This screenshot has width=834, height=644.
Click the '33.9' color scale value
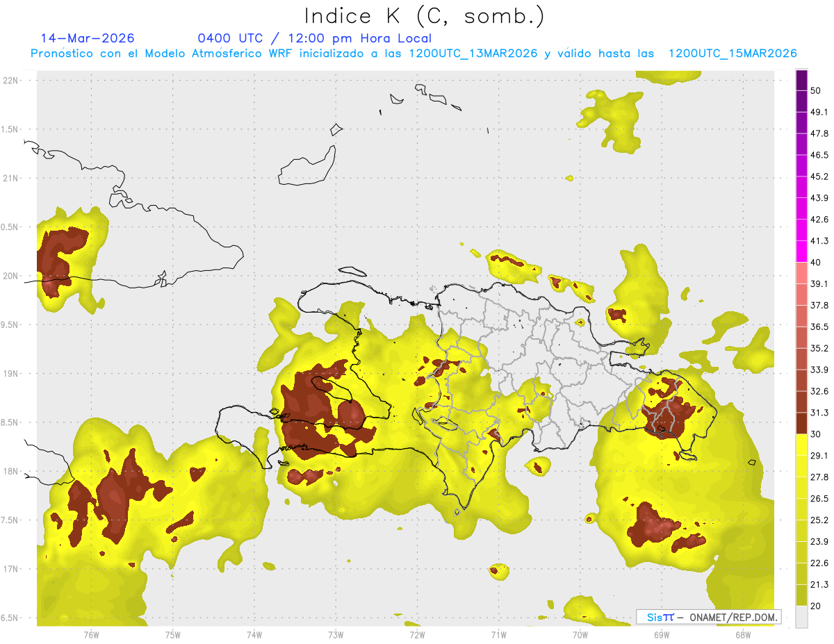pyautogui.click(x=819, y=370)
